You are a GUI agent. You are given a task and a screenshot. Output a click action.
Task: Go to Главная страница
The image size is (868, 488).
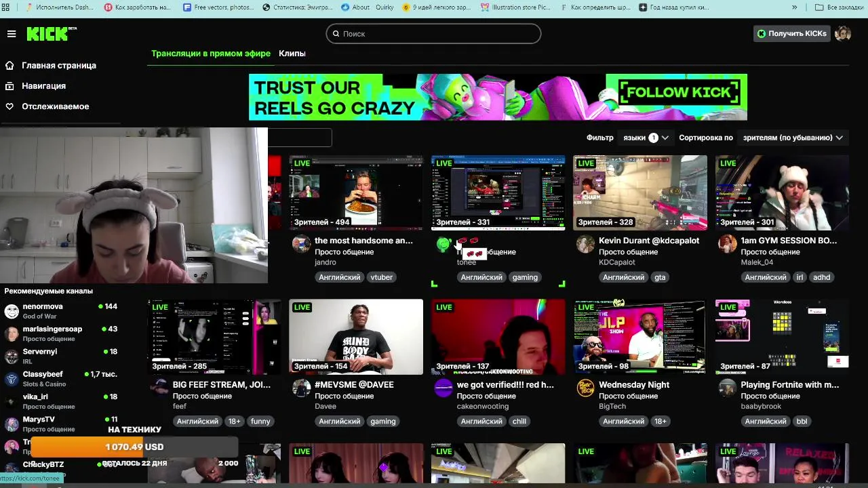[x=59, y=66]
